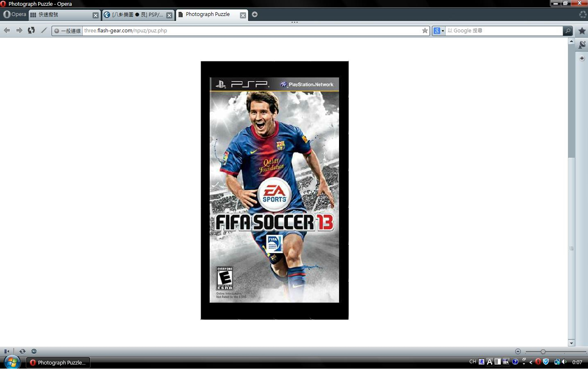Screen dimensions: 588x369
Task: Switch to the 八卦樂園 PSP tab
Action: [138, 15]
